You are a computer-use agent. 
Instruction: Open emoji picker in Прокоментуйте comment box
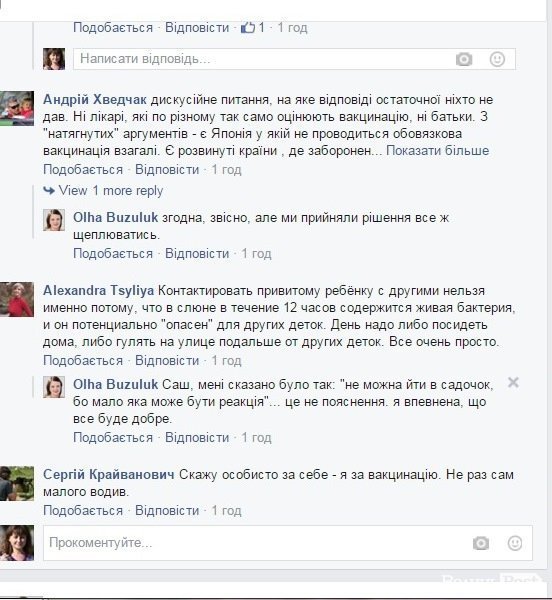pos(515,543)
